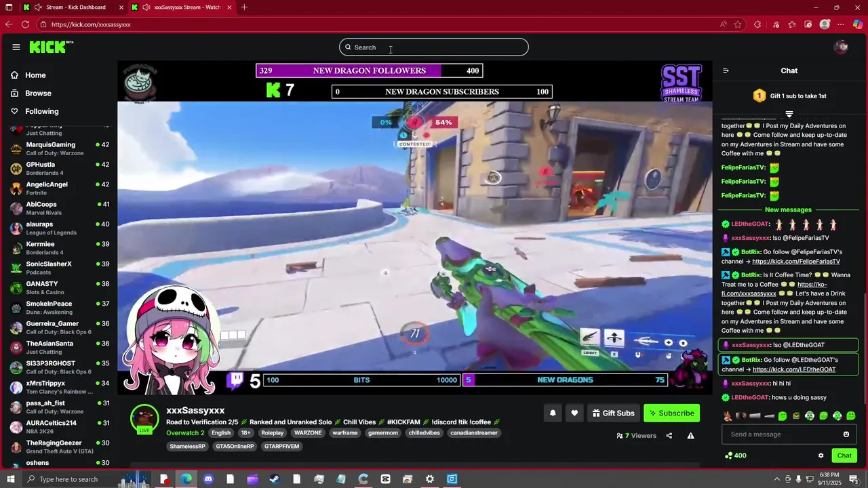Select the WARZONE tag
The image size is (868, 488).
click(x=308, y=433)
